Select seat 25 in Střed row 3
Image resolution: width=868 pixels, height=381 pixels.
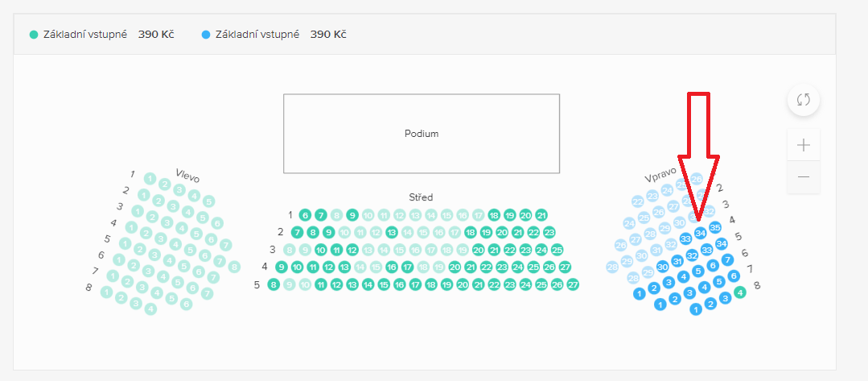pos(557,250)
